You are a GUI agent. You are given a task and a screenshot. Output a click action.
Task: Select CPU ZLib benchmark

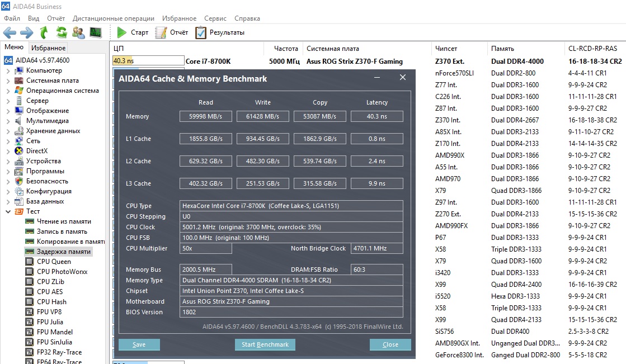(50, 281)
